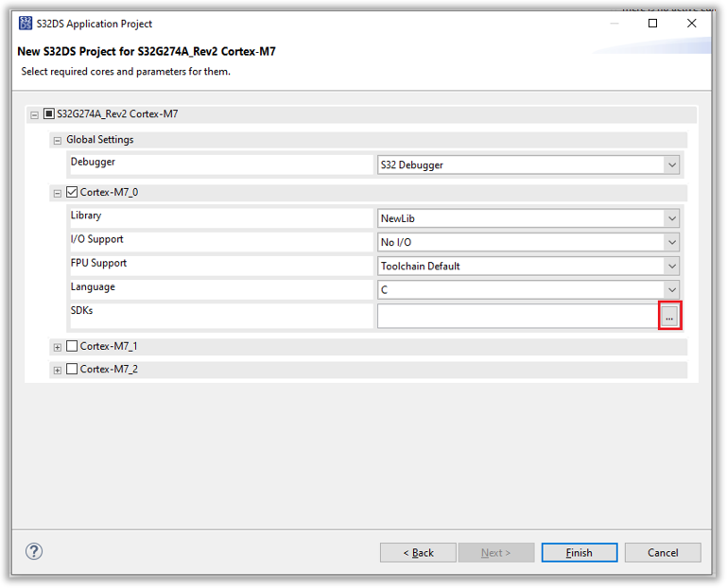Expand the Cortex-M7_1 section
The width and height of the screenshot is (727, 588).
coord(57,347)
